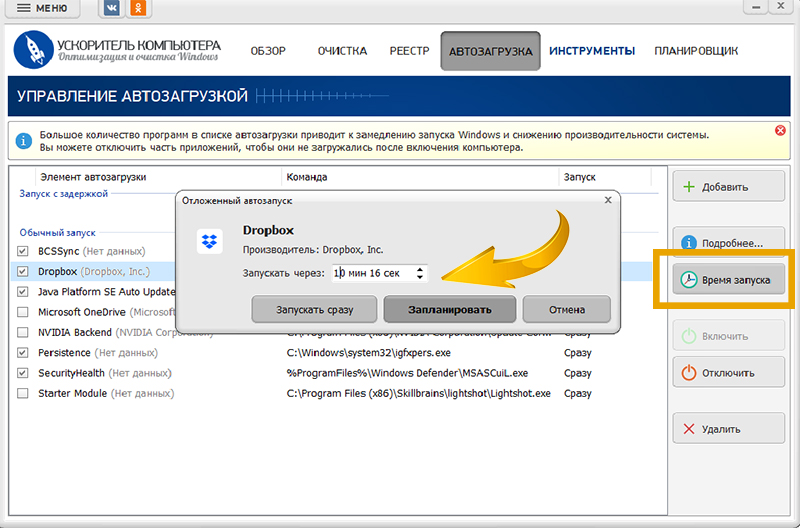800x528 pixels.
Task: Select the Обычный запуск group header
Action: [x=58, y=233]
